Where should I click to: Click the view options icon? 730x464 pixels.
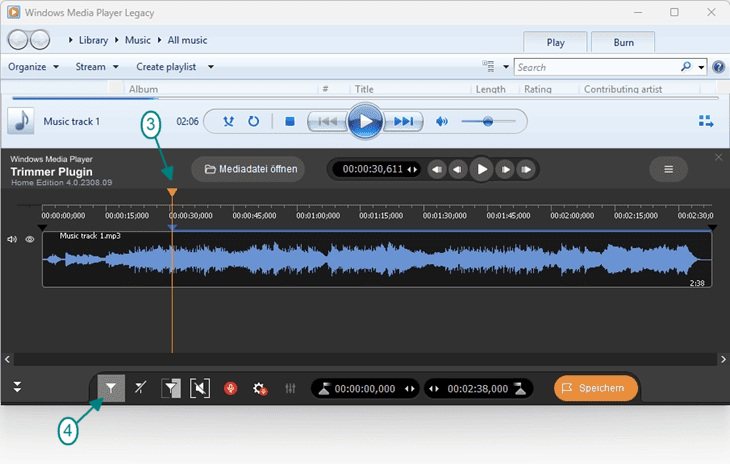click(x=488, y=66)
